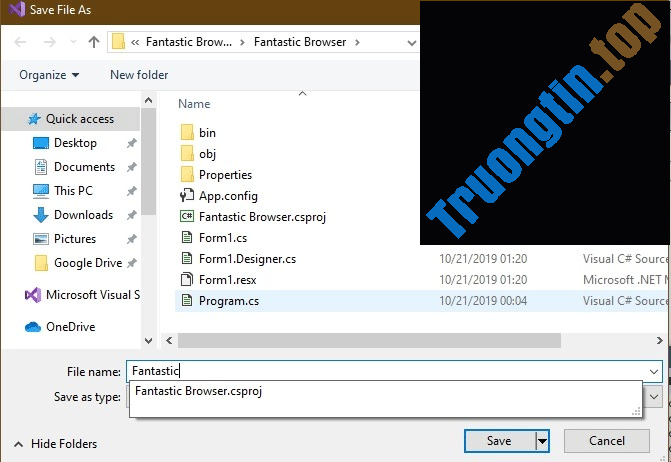Click the Back navigation arrow

21,42
